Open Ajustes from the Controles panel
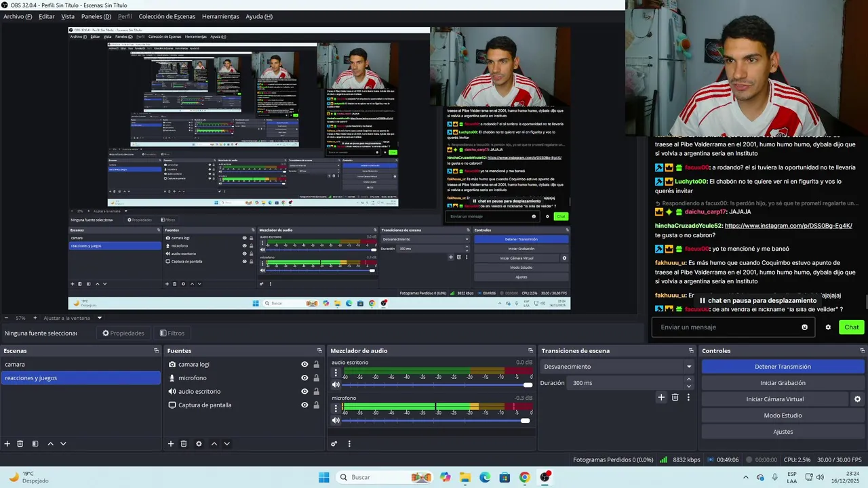Image resolution: width=868 pixels, height=488 pixels. click(x=783, y=432)
